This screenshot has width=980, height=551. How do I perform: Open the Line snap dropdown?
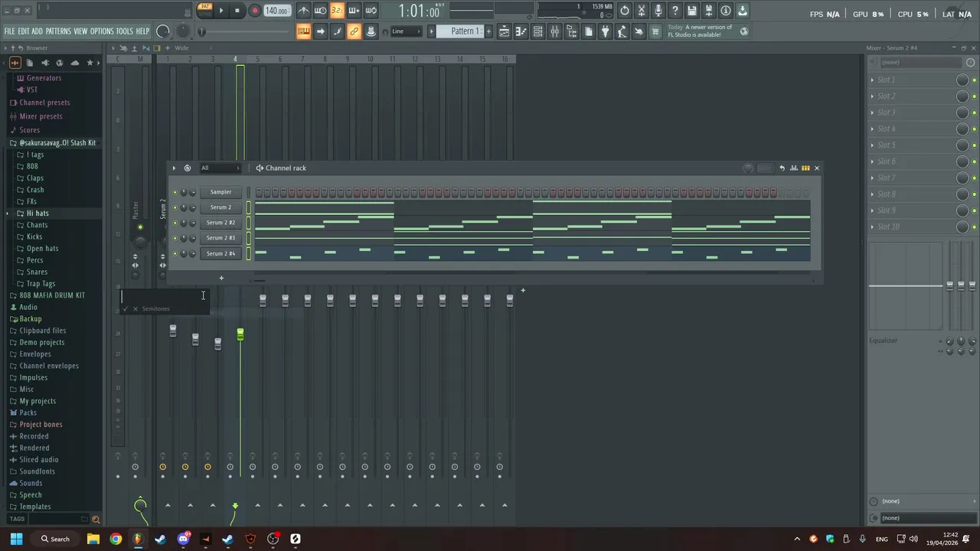point(406,31)
